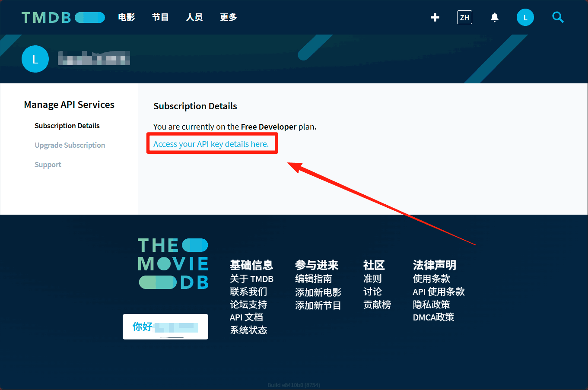Screen dimensions: 588x390
Task: Open the user menu via the L avatar
Action: pos(525,17)
